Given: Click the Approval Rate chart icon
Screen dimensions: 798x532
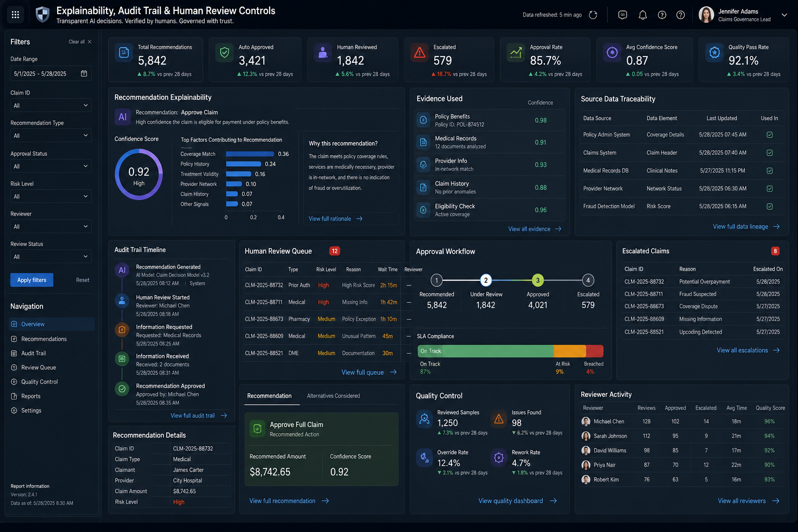Looking at the screenshot, I should [x=516, y=52].
